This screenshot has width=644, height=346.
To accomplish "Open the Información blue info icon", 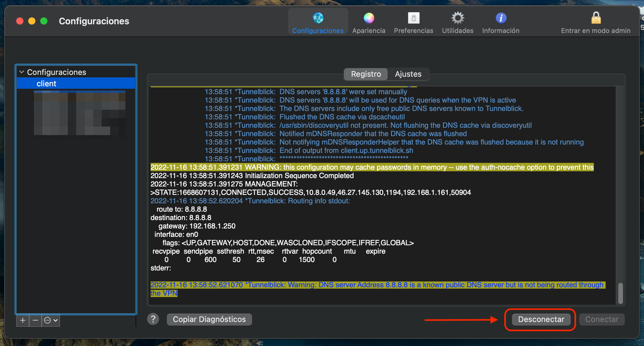I will click(x=501, y=18).
